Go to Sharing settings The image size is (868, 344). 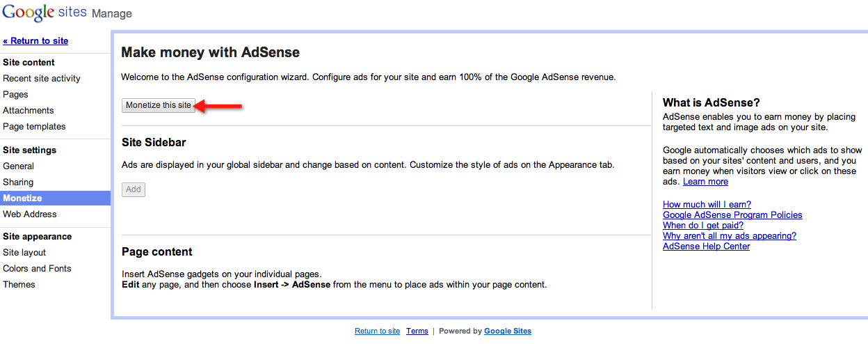coord(18,182)
